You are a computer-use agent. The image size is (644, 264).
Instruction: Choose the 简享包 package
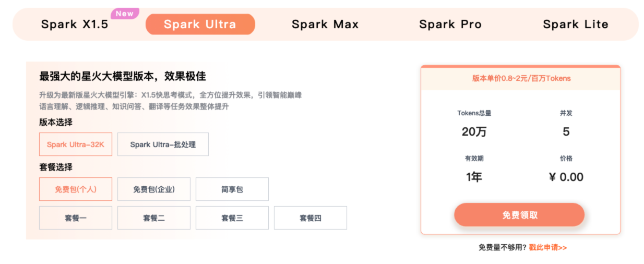(x=232, y=189)
